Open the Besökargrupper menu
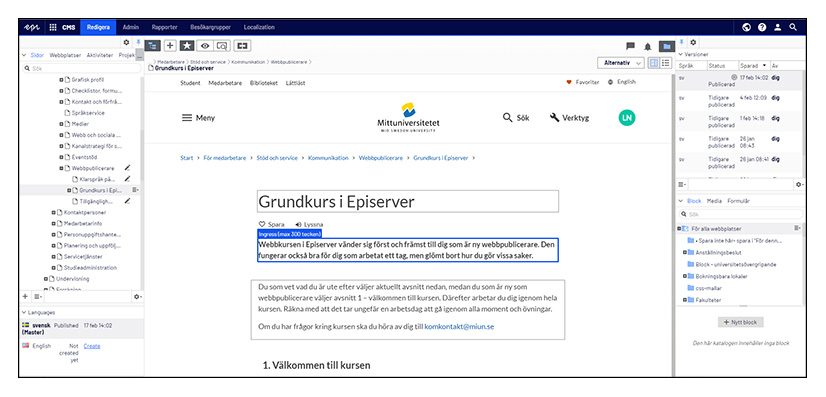Viewport: 826px width, 397px height. pyautogui.click(x=211, y=27)
